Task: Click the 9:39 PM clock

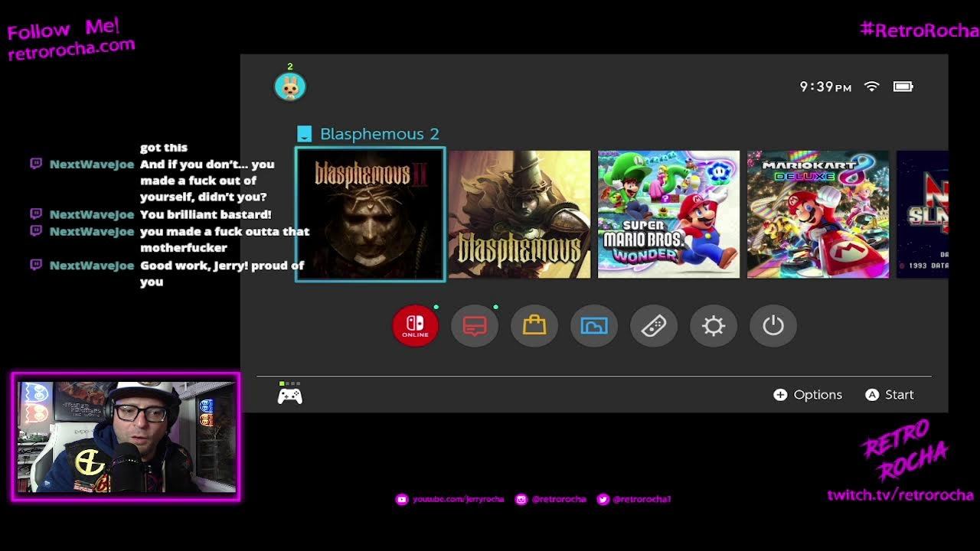Action: pos(825,86)
